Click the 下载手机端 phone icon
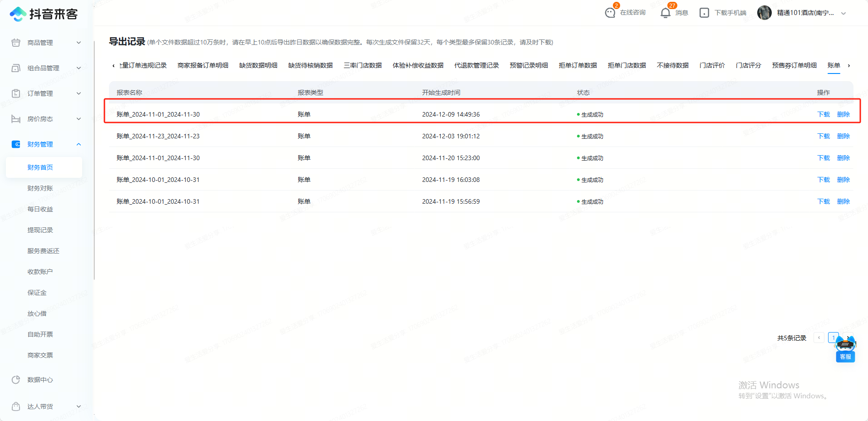Screen dimensions: 868x421 704,13
